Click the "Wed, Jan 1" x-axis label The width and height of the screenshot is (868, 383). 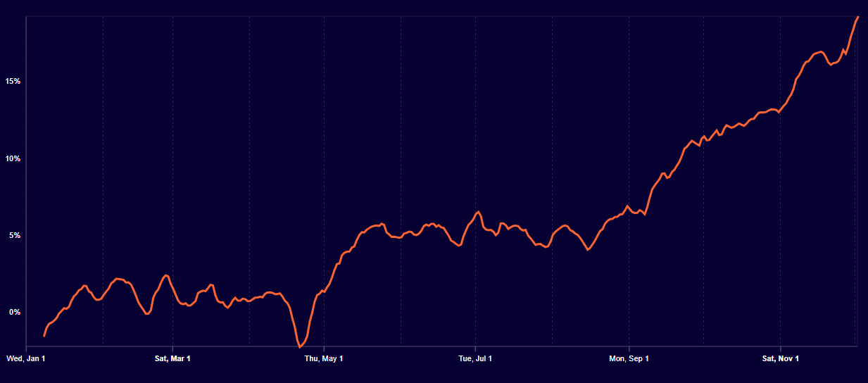26,359
